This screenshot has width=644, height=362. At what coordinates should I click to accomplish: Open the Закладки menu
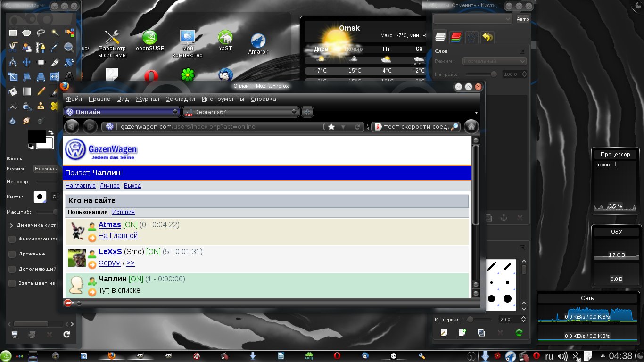pyautogui.click(x=181, y=99)
